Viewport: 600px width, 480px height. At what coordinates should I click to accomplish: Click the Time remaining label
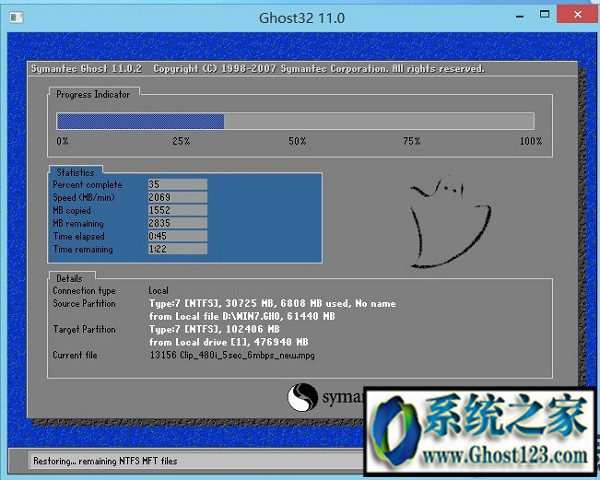coord(83,249)
